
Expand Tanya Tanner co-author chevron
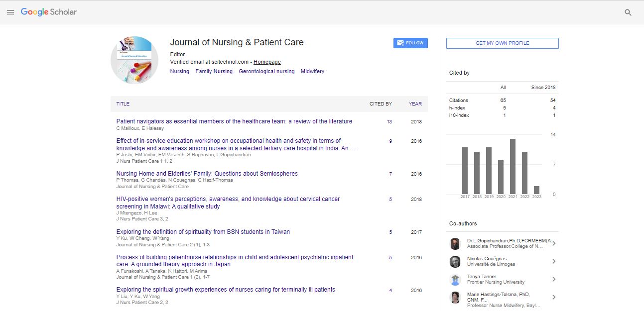click(554, 280)
